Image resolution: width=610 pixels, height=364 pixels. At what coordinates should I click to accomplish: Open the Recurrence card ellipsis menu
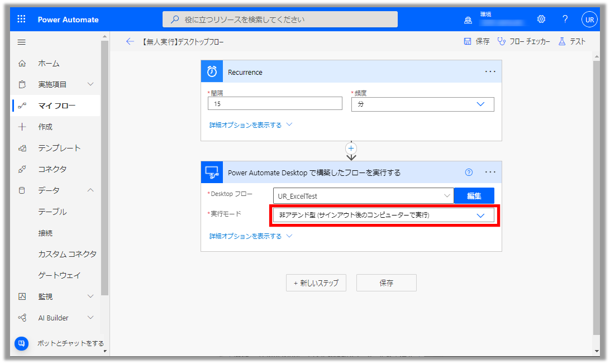(x=490, y=71)
